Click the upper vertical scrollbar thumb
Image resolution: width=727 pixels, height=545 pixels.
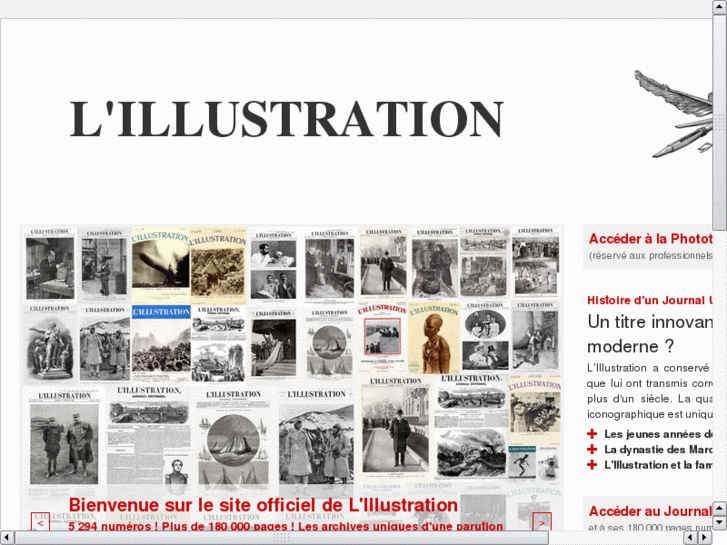[x=720, y=122]
